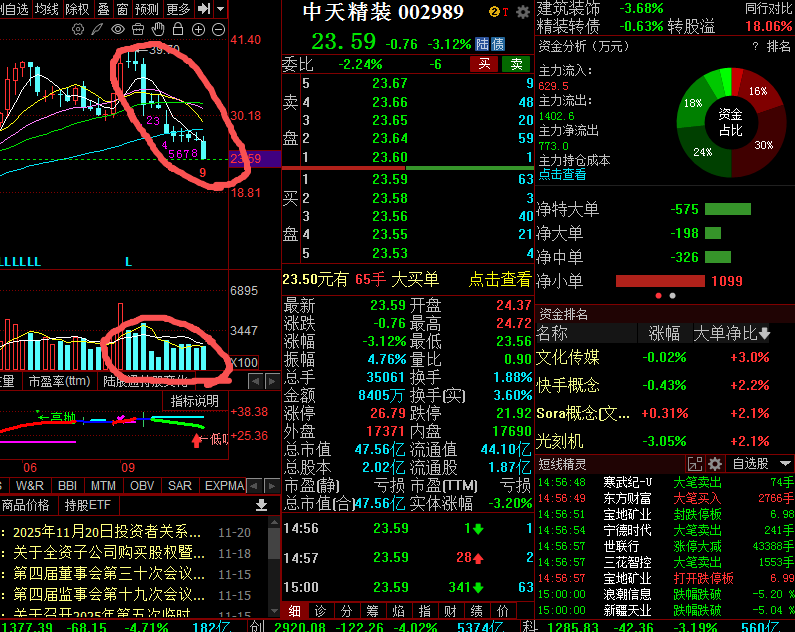Open the 均线 moving average menu
The width and height of the screenshot is (795, 632).
tap(47, 9)
